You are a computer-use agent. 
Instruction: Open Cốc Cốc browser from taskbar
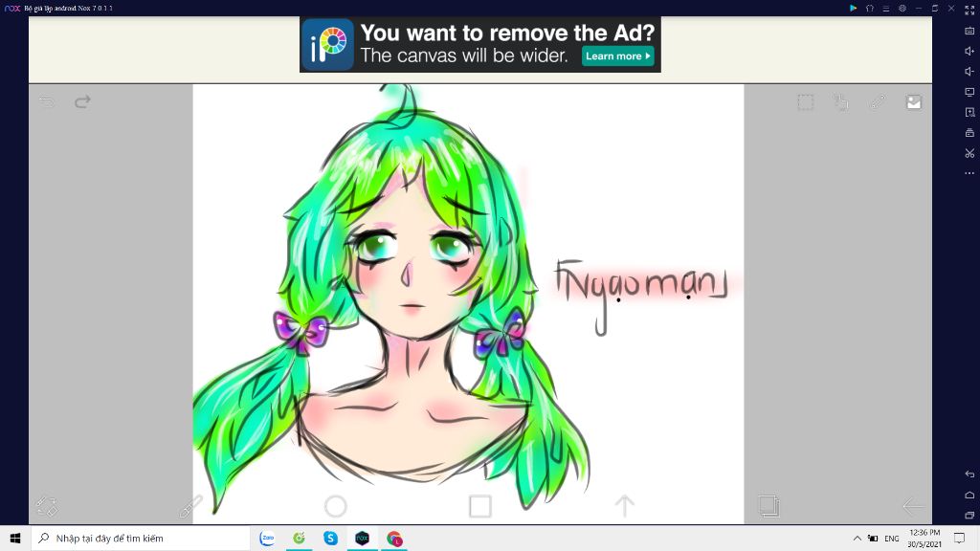point(299,538)
